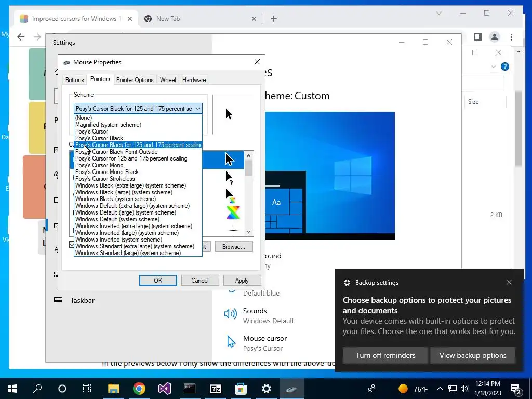Open the Windows Start menu
The height and width of the screenshot is (399, 532).
[x=12, y=389]
